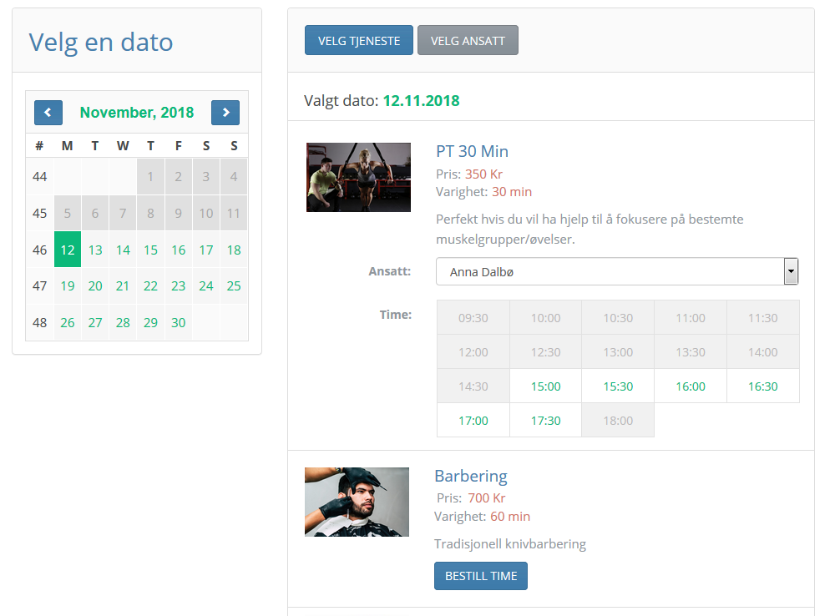Click the Barbering service photo
The height and width of the screenshot is (616, 840).
point(357,502)
